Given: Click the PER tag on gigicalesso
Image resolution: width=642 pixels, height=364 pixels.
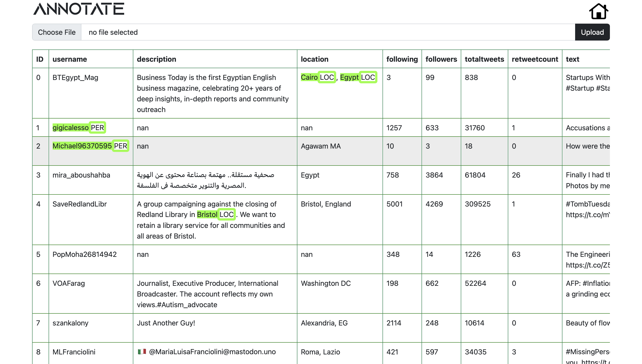Looking at the screenshot, I should (x=97, y=127).
